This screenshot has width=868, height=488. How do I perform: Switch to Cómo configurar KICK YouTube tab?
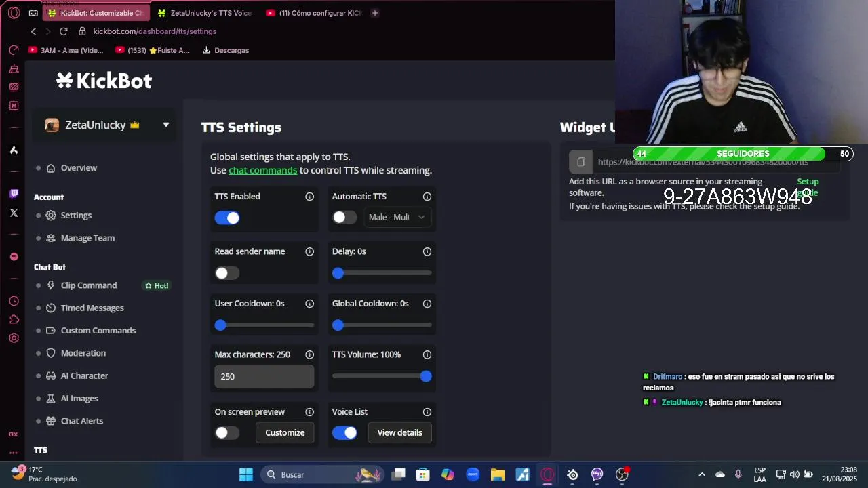pyautogui.click(x=315, y=13)
